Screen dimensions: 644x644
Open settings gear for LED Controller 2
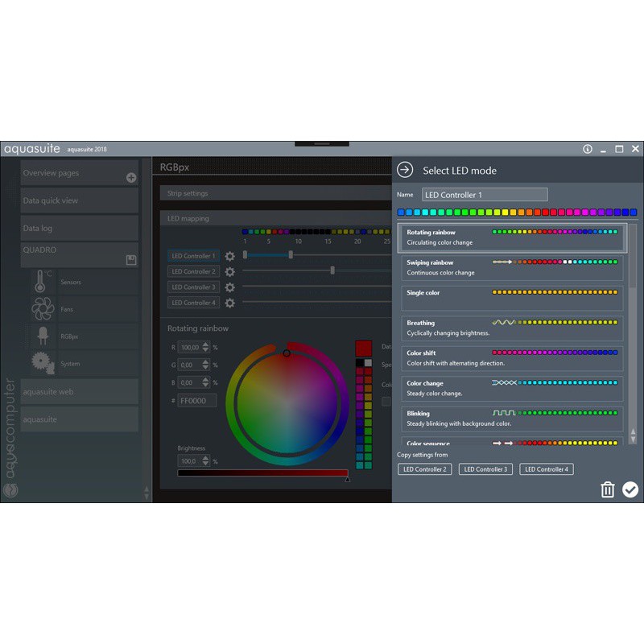[x=230, y=272]
